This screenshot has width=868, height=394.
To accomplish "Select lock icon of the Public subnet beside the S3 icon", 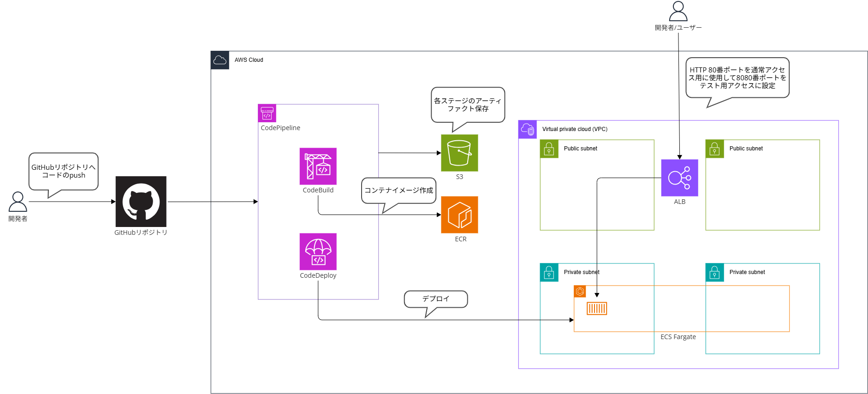I will pos(549,149).
